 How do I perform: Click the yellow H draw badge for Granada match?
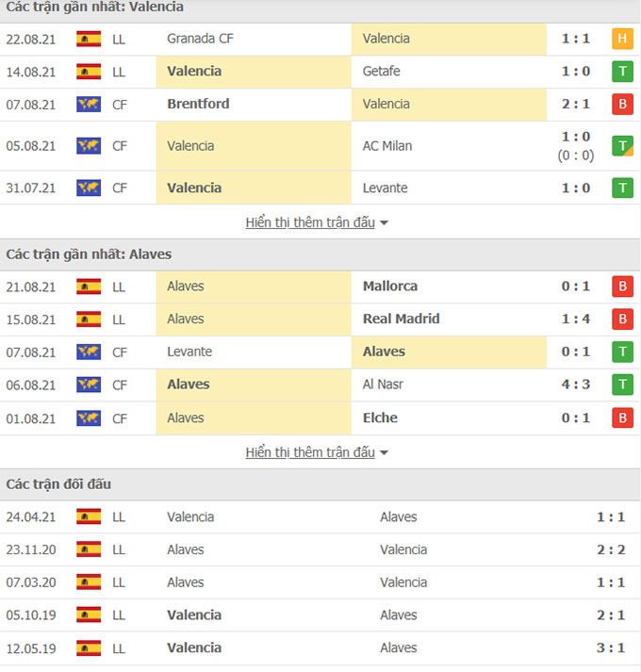point(622,39)
